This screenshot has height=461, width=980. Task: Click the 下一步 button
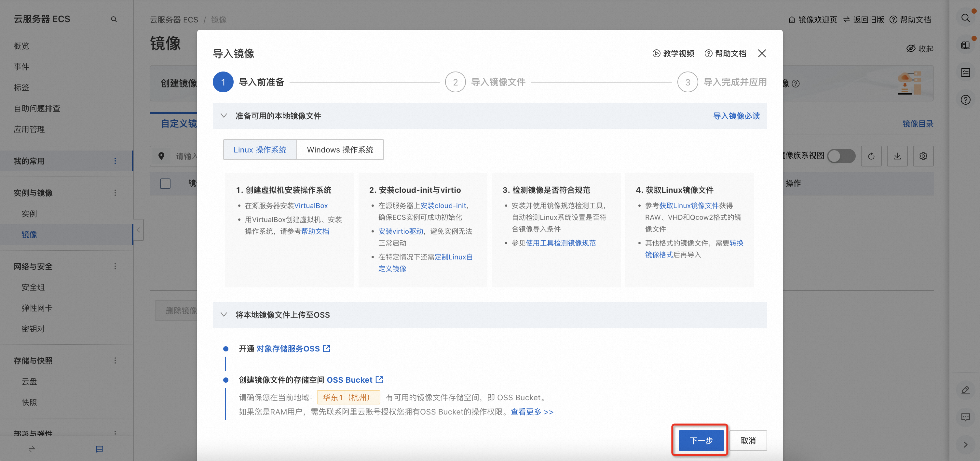point(701,441)
